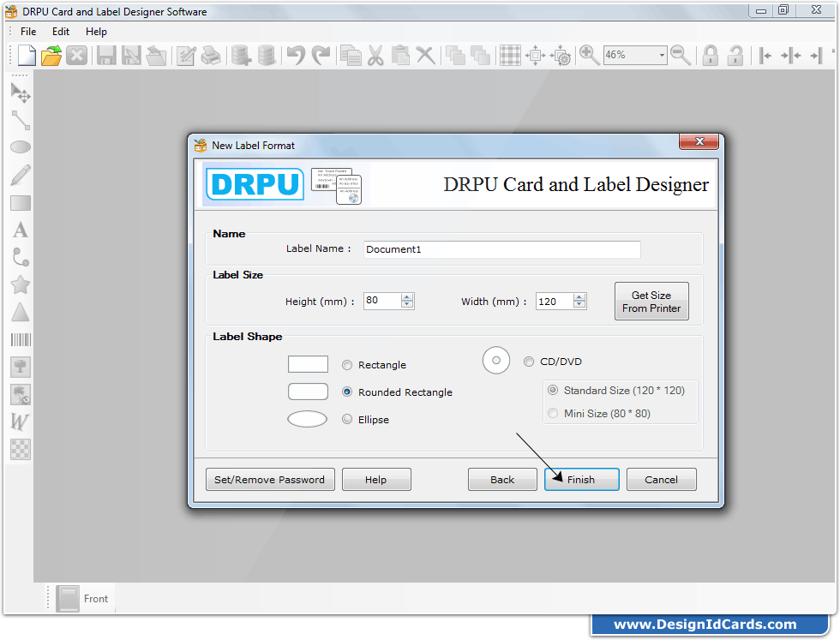Select the Rectangle shape tool in sidebar
The image size is (840, 640).
tap(21, 203)
